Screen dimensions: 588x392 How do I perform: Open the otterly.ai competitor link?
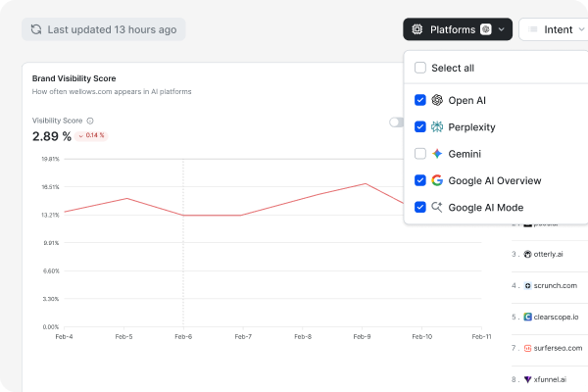548,254
